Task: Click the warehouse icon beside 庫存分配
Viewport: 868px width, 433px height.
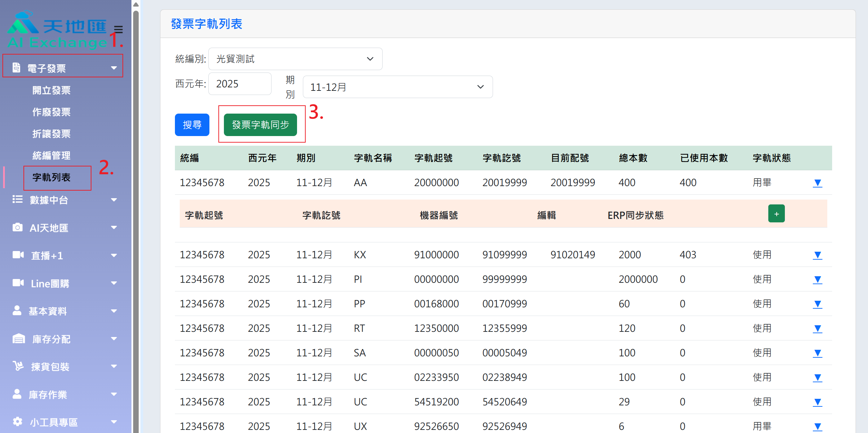Action: 19,339
